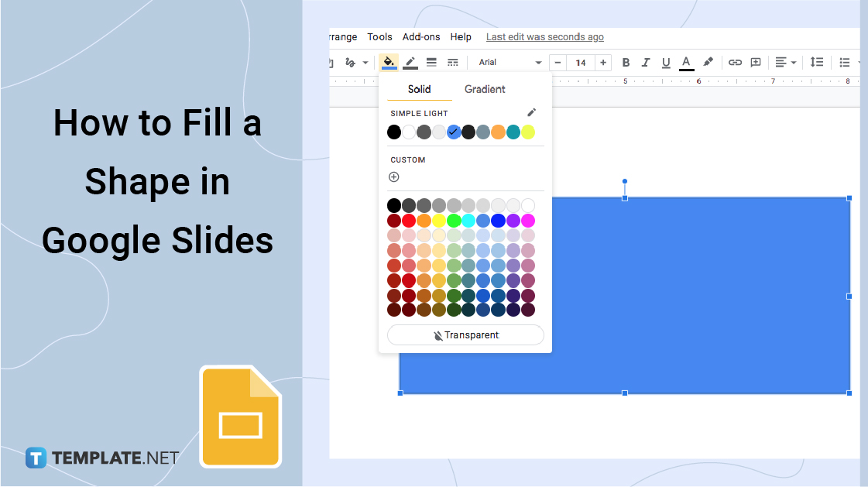Insert a comment using the comment icon

click(x=755, y=62)
